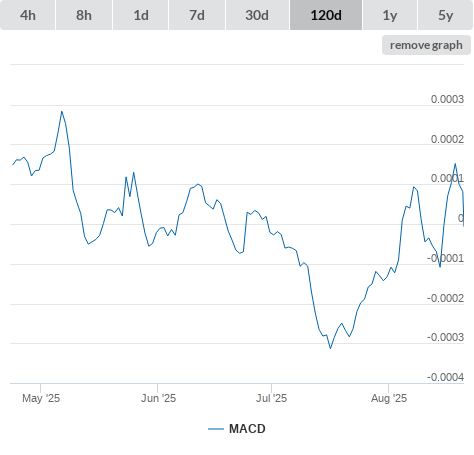Click the -0.0002 y-axis value
The width and height of the screenshot is (474, 455).
pos(445,298)
